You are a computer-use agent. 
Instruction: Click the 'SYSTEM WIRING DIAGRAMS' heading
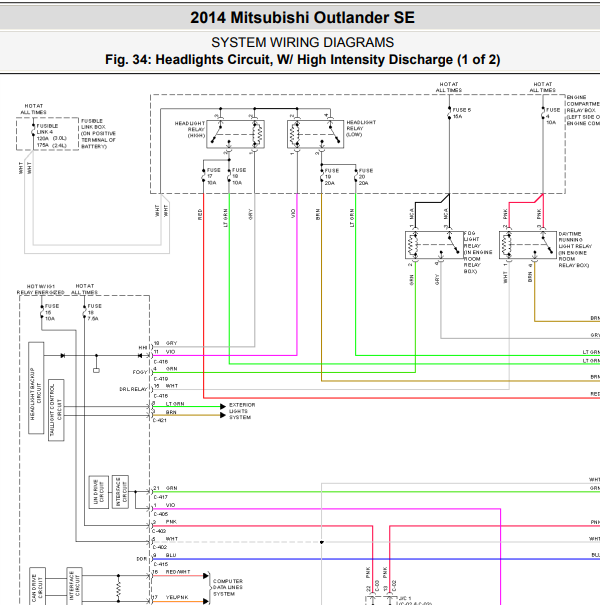pyautogui.click(x=302, y=42)
